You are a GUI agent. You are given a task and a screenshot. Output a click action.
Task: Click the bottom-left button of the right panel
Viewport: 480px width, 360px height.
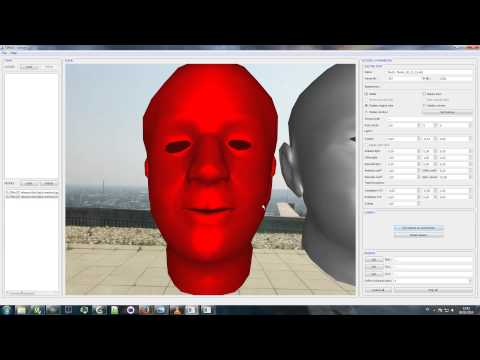pos(378,290)
